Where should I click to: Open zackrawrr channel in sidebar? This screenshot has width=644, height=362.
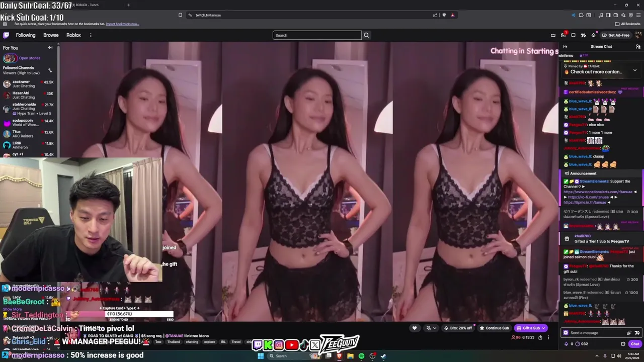coord(29,84)
